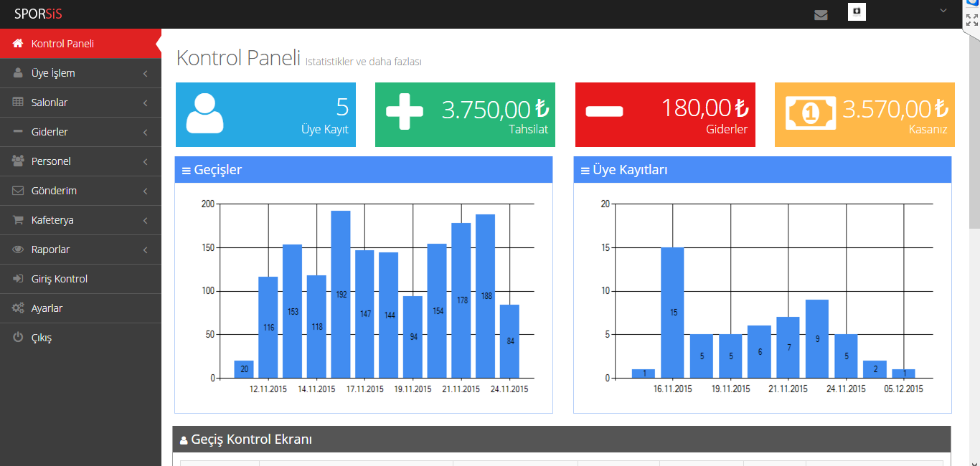Click the Giderler minus icon in sidebar
The width and height of the screenshot is (980, 466).
[18, 132]
